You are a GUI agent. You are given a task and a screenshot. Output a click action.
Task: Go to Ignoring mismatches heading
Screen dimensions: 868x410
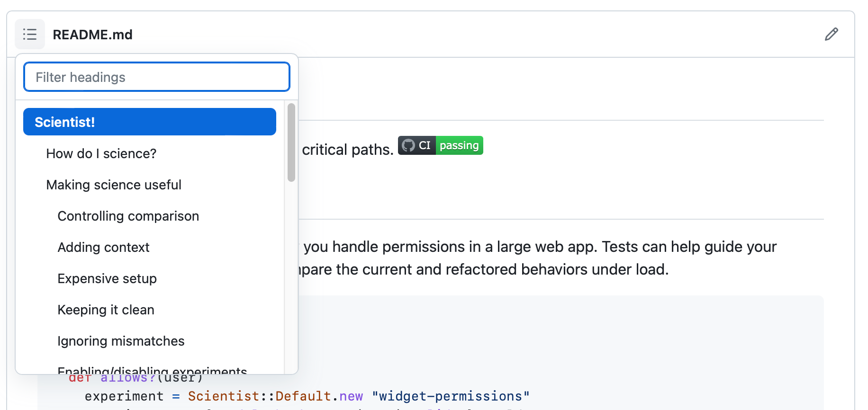tap(121, 341)
